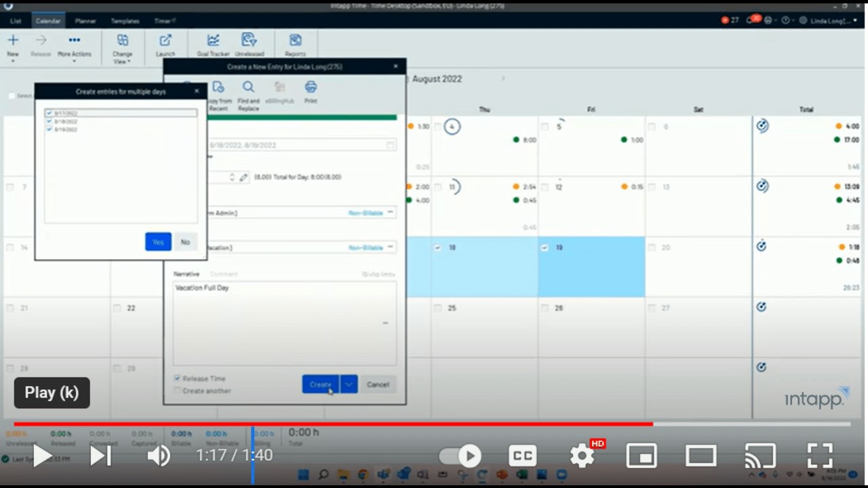
Task: Switch to the List tab
Action: (x=16, y=21)
